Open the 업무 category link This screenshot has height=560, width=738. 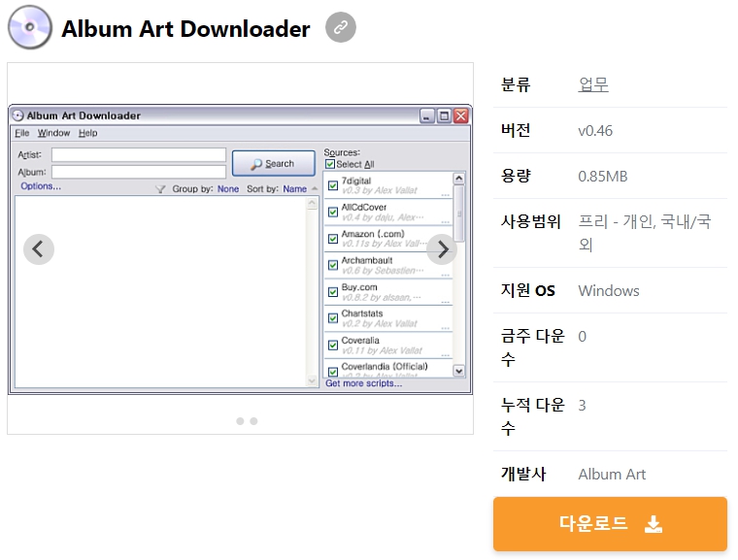tap(593, 84)
